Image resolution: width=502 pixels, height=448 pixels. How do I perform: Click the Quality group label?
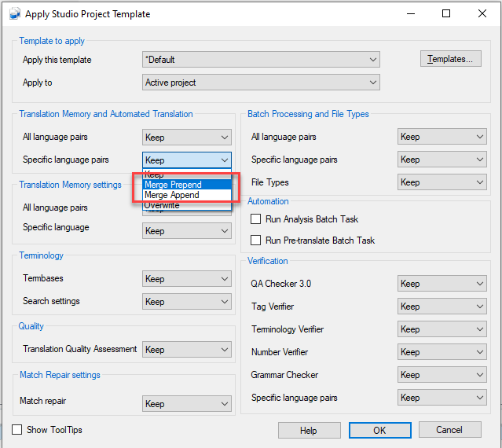pyautogui.click(x=31, y=326)
